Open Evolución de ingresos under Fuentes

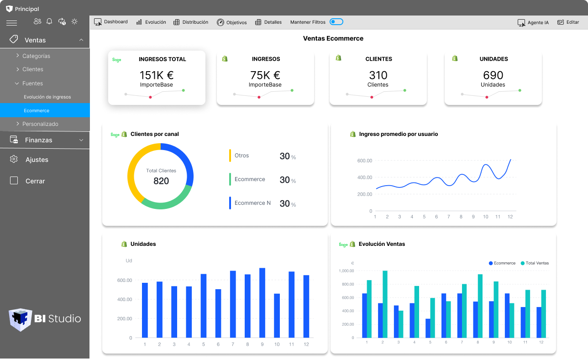(x=48, y=97)
